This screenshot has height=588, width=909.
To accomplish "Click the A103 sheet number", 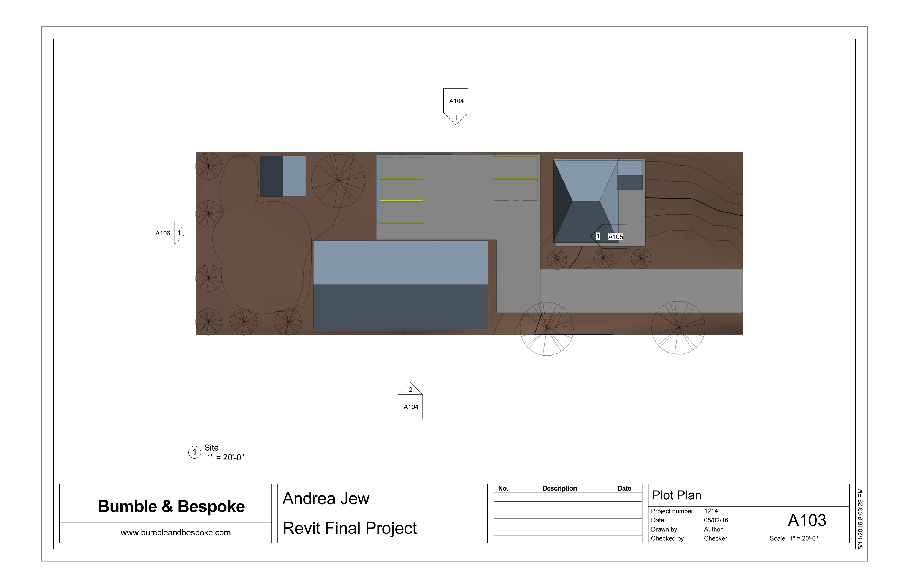I will click(807, 521).
